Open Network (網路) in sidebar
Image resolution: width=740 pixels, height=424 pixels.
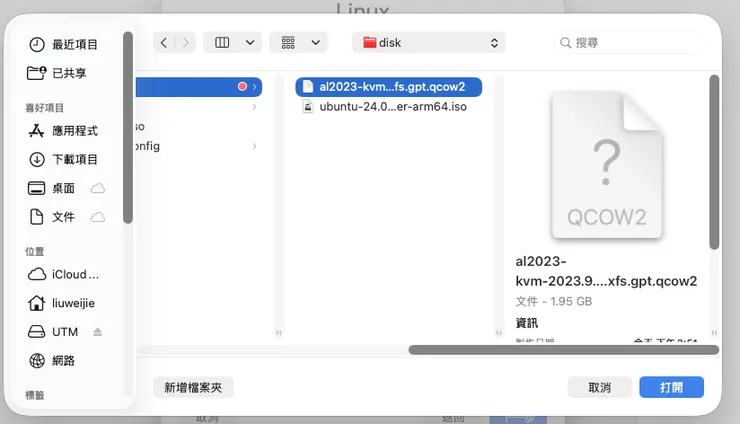point(52,361)
